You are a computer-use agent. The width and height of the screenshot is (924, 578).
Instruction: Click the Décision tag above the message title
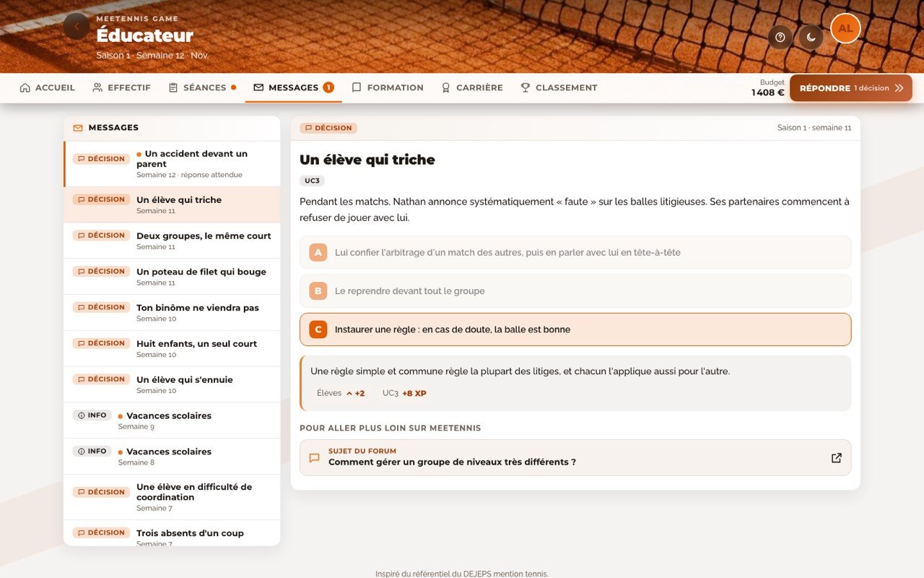click(328, 128)
